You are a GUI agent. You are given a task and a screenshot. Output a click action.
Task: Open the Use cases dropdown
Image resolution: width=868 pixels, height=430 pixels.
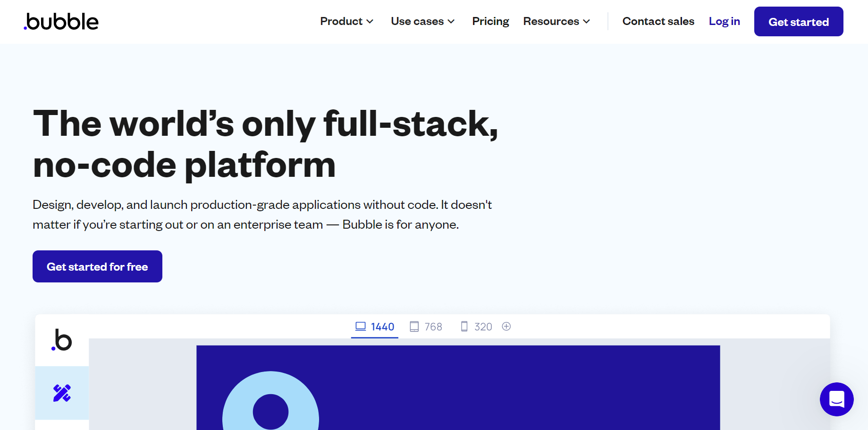(422, 21)
